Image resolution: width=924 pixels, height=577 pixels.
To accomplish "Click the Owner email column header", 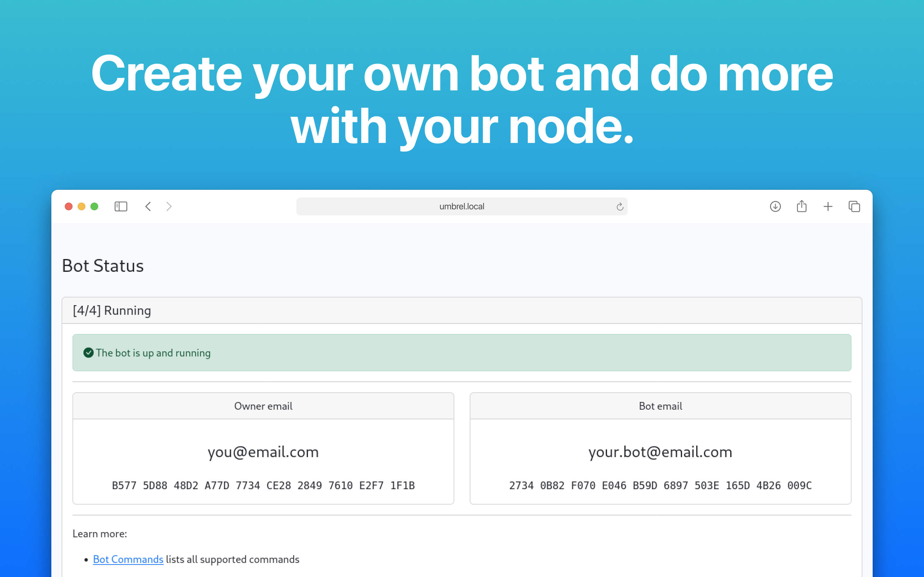I will click(x=263, y=406).
